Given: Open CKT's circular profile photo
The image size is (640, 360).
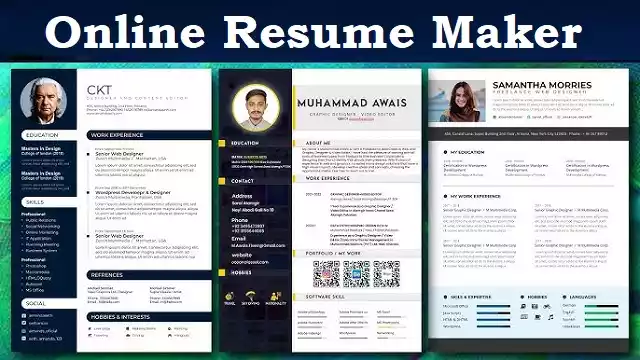Looking at the screenshot, I should point(44,101).
